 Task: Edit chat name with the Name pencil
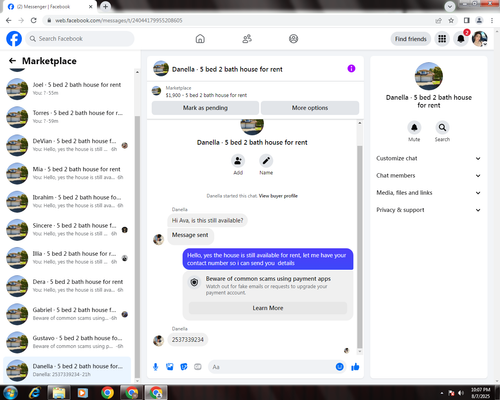coord(266,161)
